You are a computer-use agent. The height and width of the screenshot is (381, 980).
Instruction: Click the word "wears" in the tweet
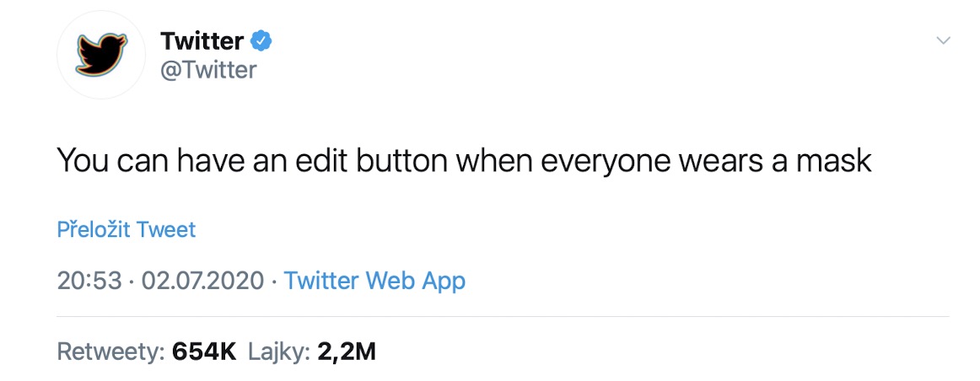pos(724,160)
